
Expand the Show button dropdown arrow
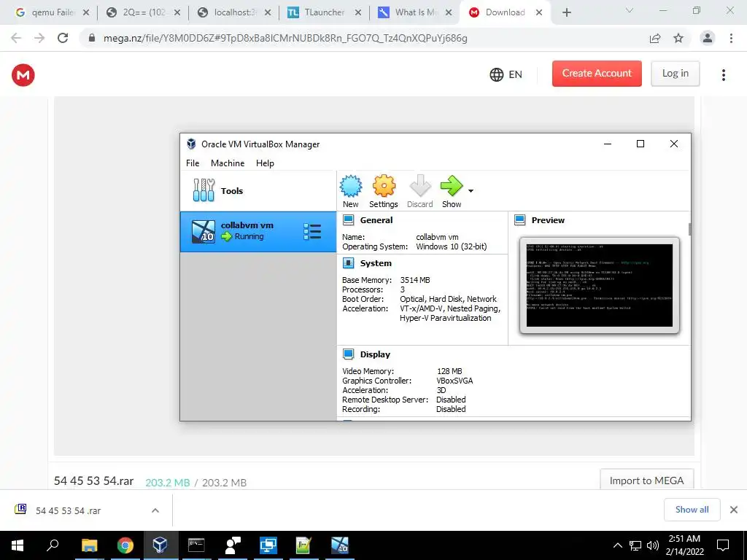point(471,191)
